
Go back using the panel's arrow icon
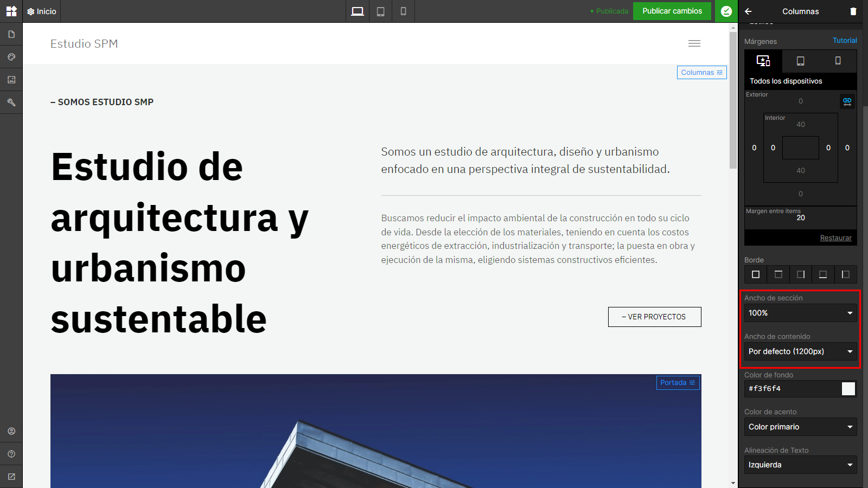pos(749,11)
